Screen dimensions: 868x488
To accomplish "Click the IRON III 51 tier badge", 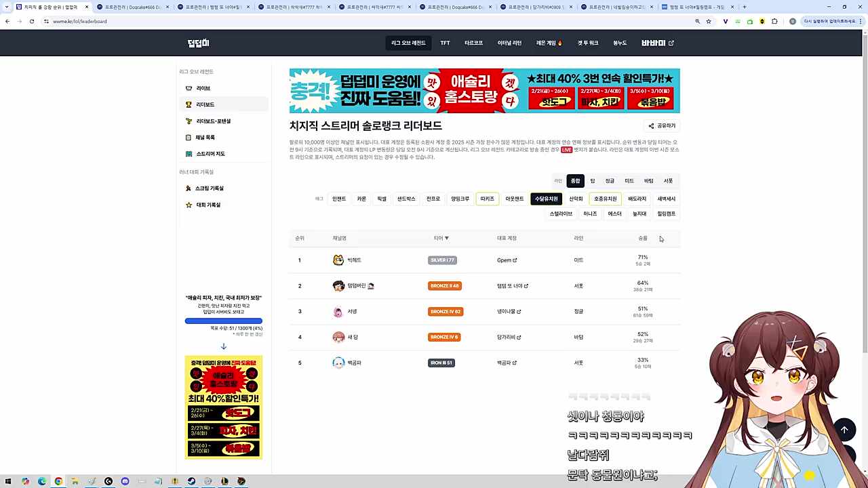I will click(x=441, y=363).
